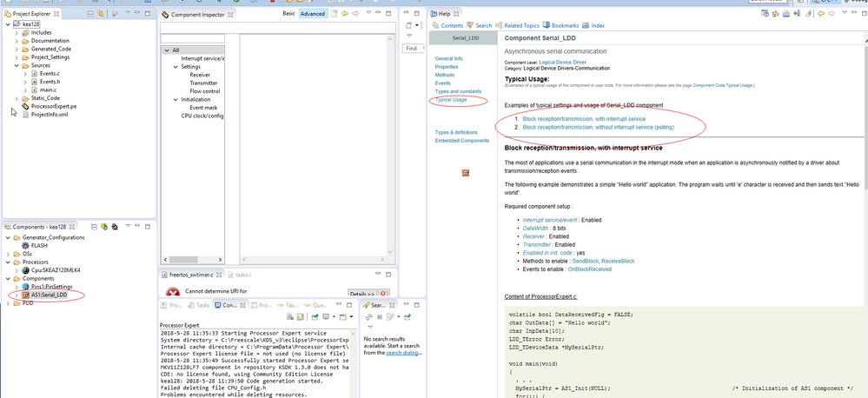Viewport: 868px width, 398px height.
Task: Click back arrow in Component Inspector
Action: click(345, 14)
